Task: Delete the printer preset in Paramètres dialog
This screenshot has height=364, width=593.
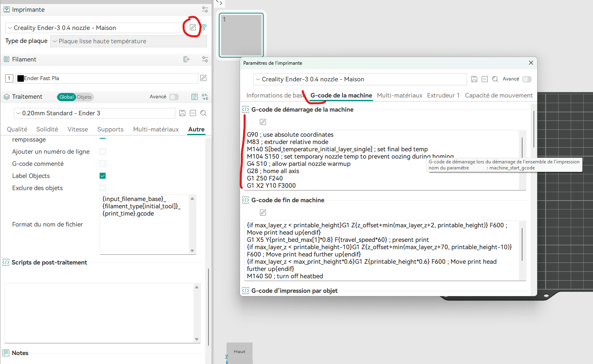Action: pyautogui.click(x=485, y=79)
